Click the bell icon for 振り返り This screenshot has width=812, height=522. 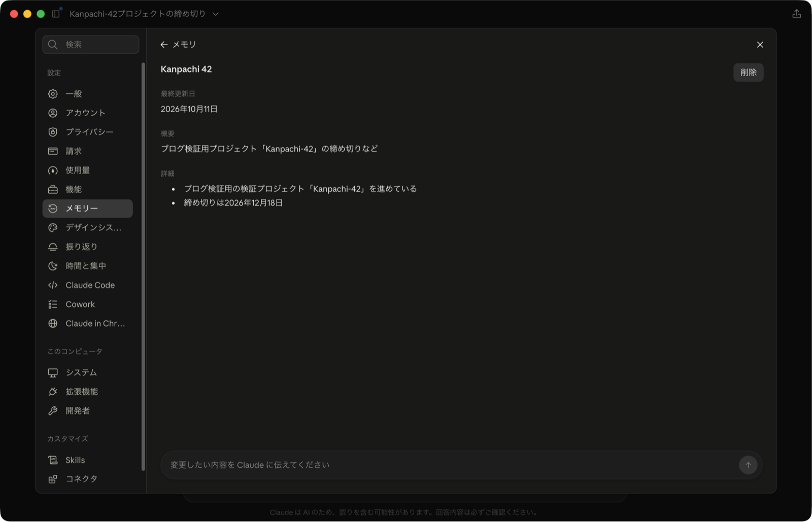(x=53, y=247)
